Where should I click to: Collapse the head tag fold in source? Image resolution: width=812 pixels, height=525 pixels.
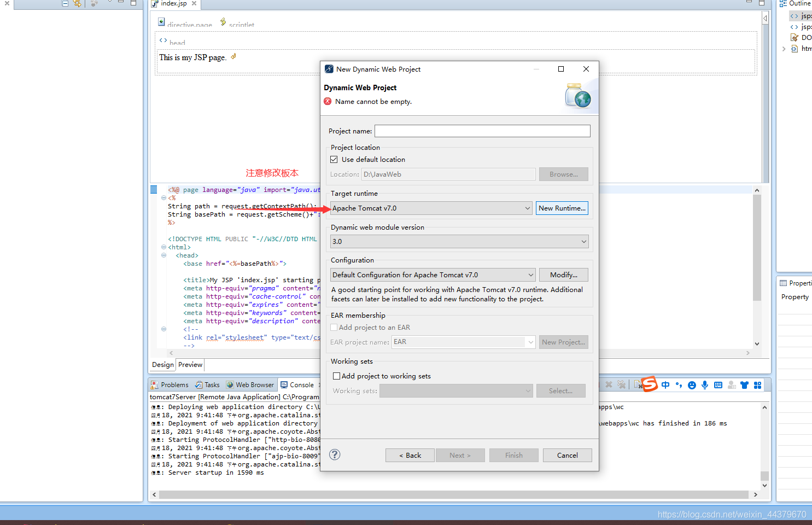163,255
